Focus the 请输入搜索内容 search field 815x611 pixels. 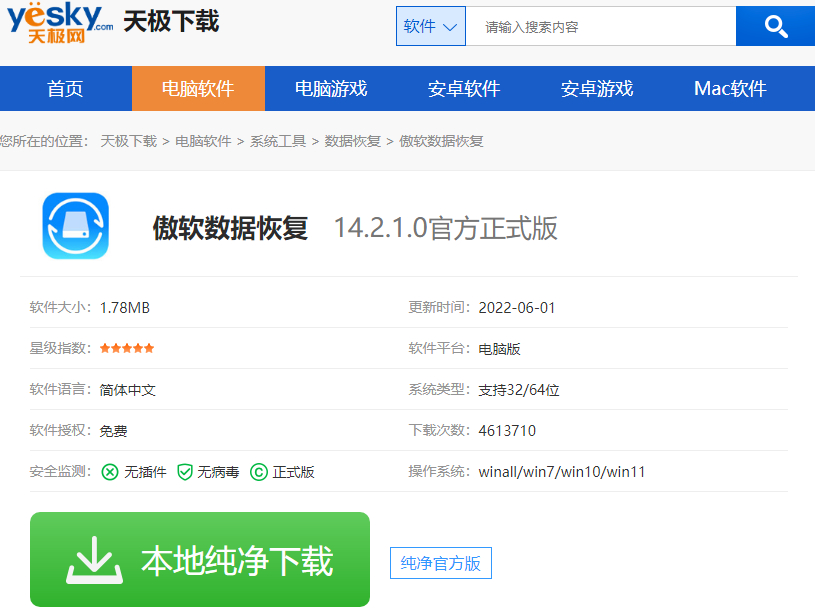[x=601, y=26]
